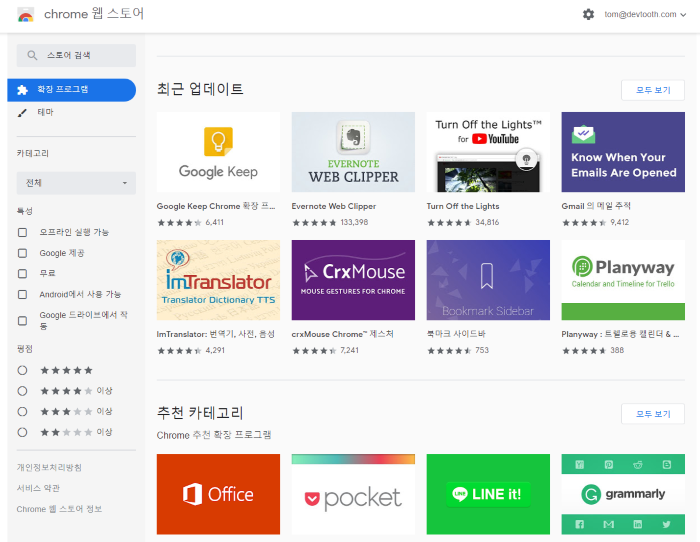Open 서비스 약관 link
This screenshot has width=700, height=542.
38,488
